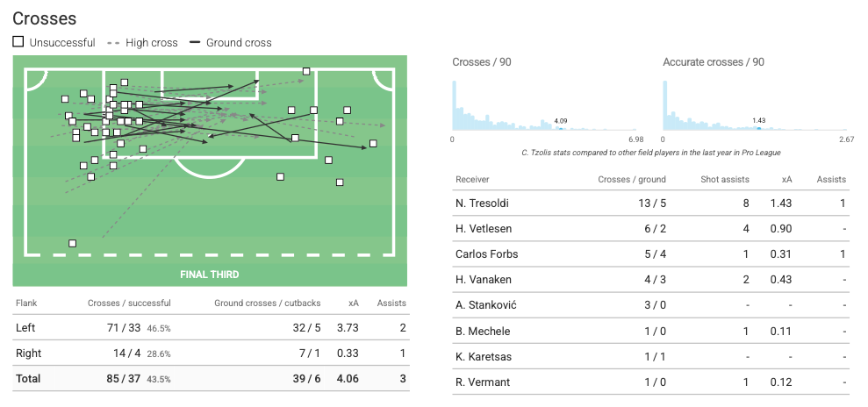
Task: Click the High cross dashed legend icon
Action: point(112,43)
